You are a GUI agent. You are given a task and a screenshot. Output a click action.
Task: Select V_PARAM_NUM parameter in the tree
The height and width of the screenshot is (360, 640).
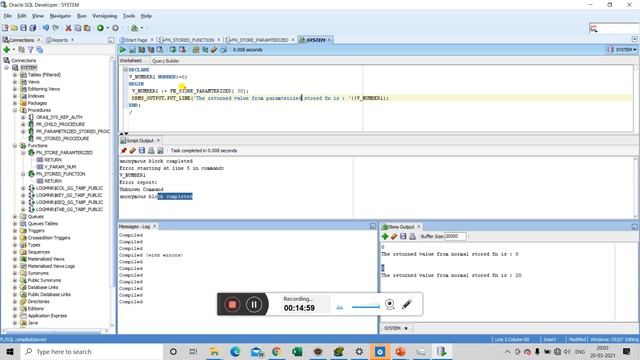point(60,167)
